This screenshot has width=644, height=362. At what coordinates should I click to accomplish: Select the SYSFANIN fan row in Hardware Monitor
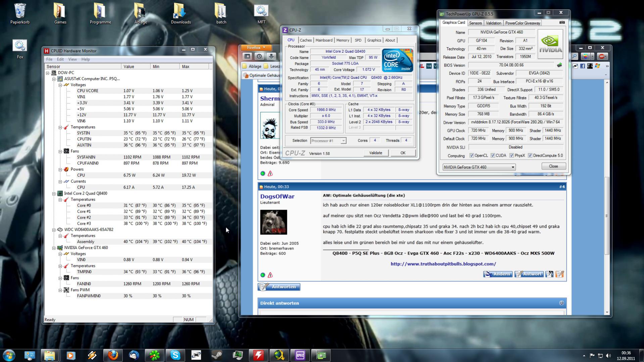[x=128, y=157]
